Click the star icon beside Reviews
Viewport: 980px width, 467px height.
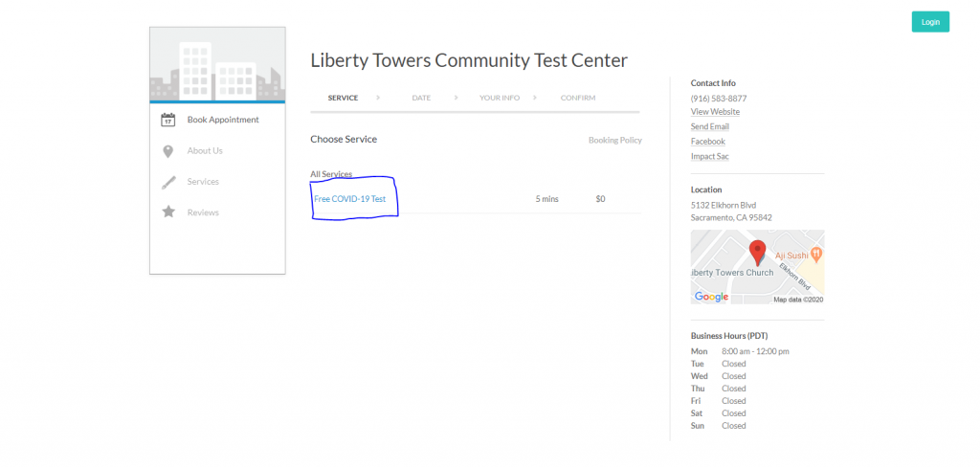pyautogui.click(x=168, y=212)
